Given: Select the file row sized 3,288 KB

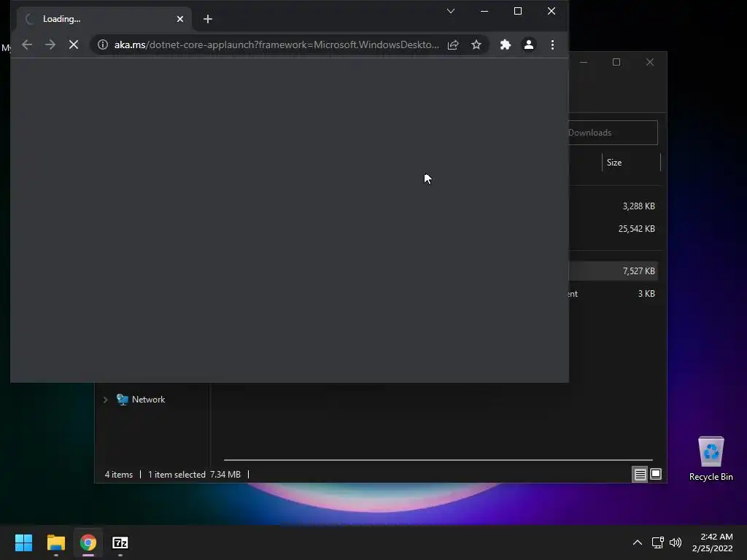Looking at the screenshot, I should [x=614, y=206].
